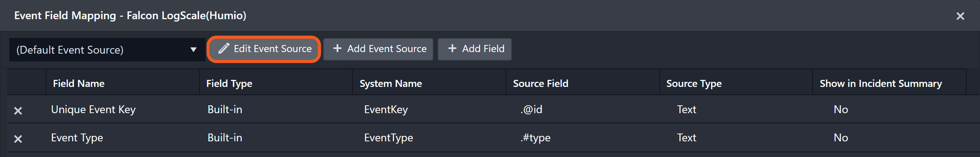The height and width of the screenshot is (157, 980).
Task: Click the Source Field column header
Action: coord(541,83)
